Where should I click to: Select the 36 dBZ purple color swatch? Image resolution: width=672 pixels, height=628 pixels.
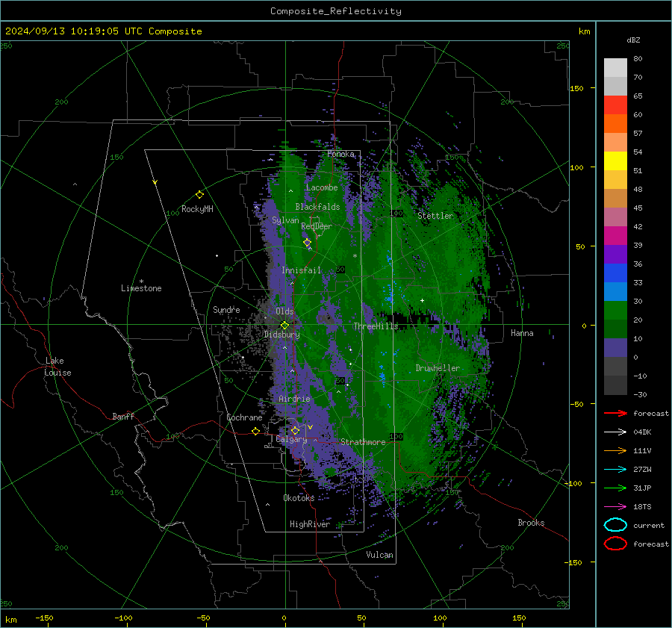(x=615, y=254)
